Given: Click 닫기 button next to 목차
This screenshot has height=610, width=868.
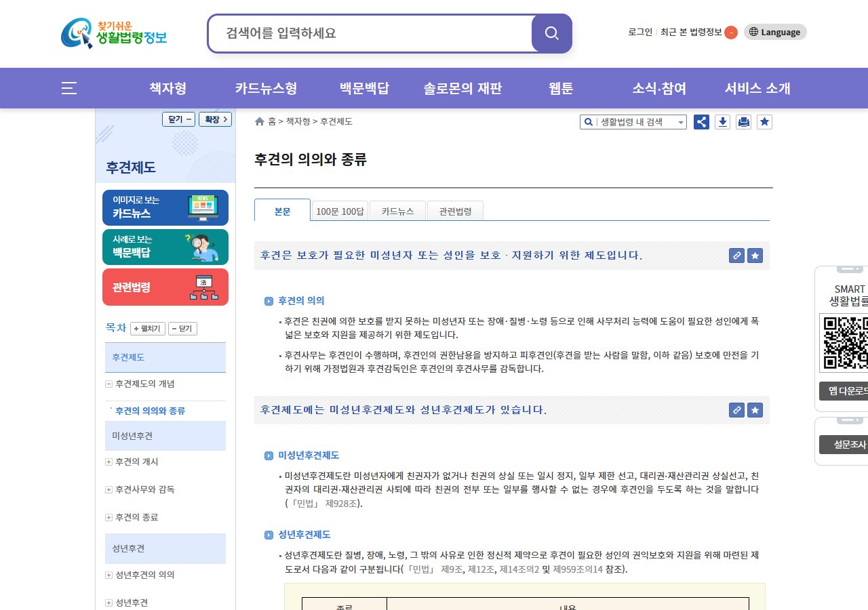Looking at the screenshot, I should pos(182,329).
